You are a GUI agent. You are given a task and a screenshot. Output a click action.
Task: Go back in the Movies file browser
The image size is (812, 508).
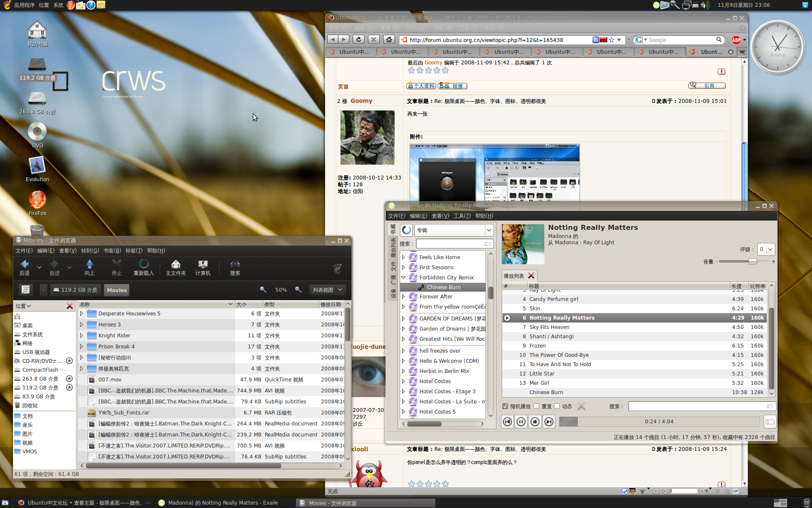coord(25,268)
